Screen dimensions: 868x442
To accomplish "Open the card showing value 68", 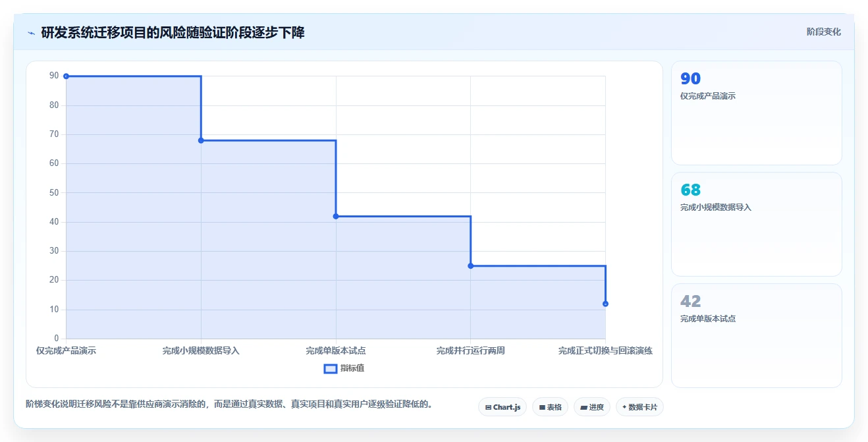I will point(756,224).
